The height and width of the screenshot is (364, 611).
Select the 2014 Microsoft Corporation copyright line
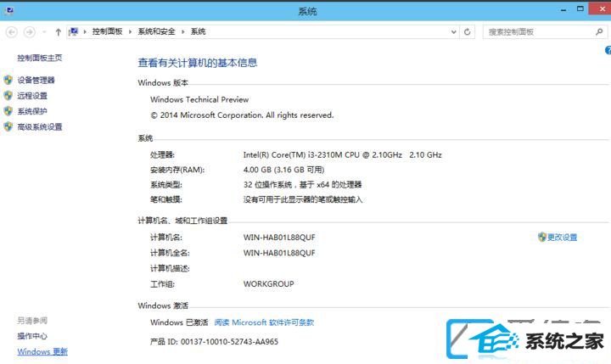[242, 115]
